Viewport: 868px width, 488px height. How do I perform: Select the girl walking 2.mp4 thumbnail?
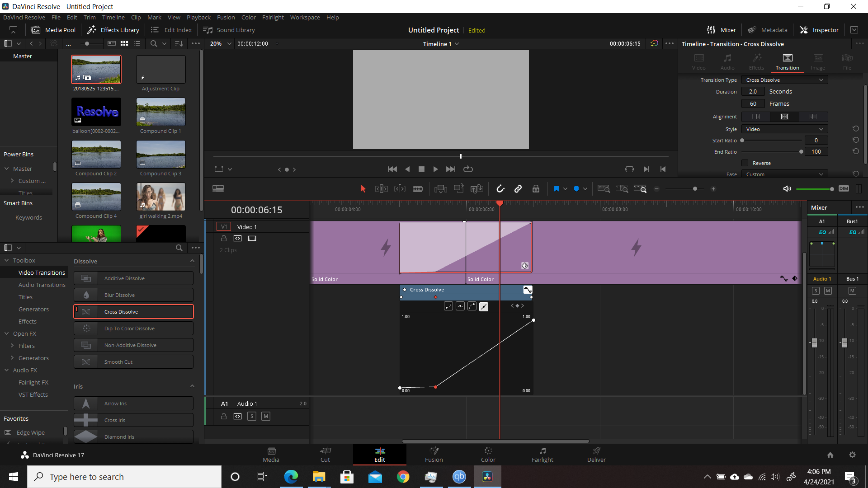click(x=161, y=197)
